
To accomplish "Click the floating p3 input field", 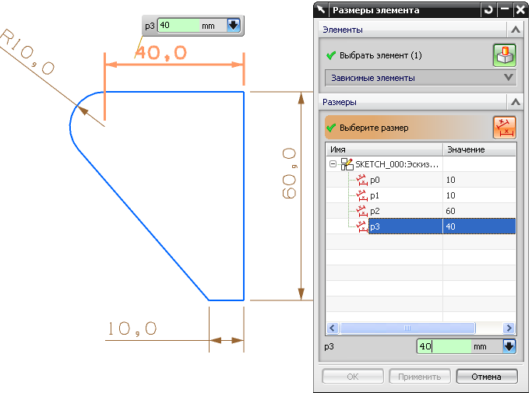I will [179, 26].
